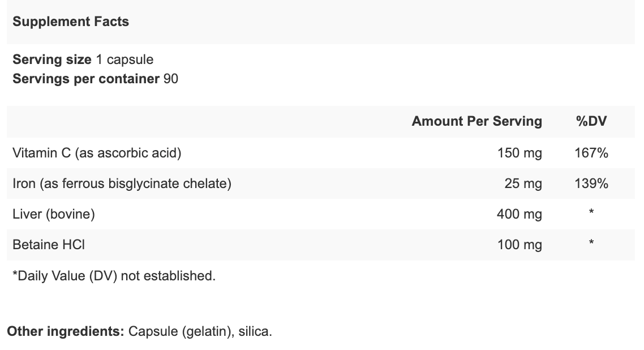Viewport: 644px width, 350px height.
Task: Click the 25 mg amount value
Action: coord(523,183)
